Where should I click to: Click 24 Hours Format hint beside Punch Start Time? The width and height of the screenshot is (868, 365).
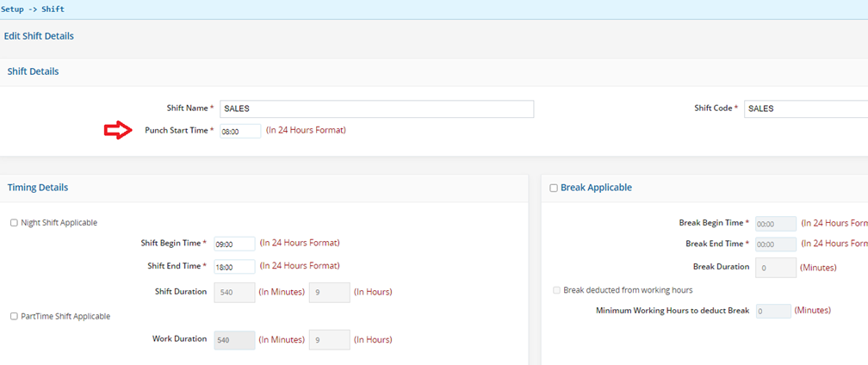click(x=307, y=131)
